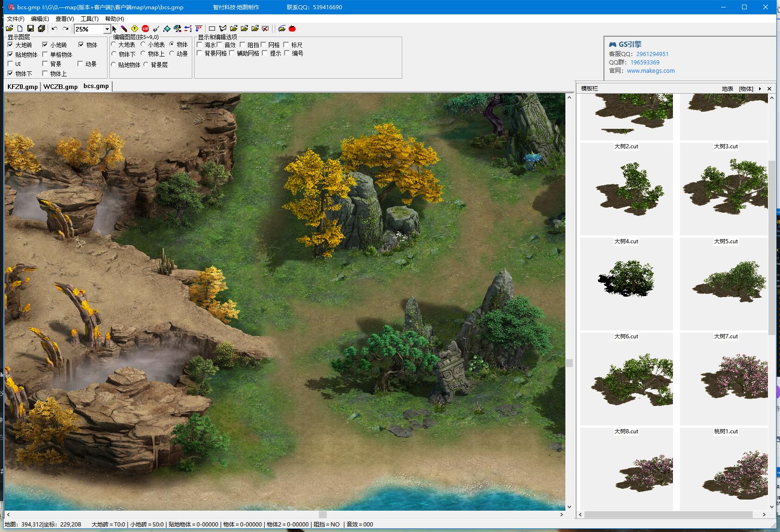Enable the 网格 grid checkbox

264,44
